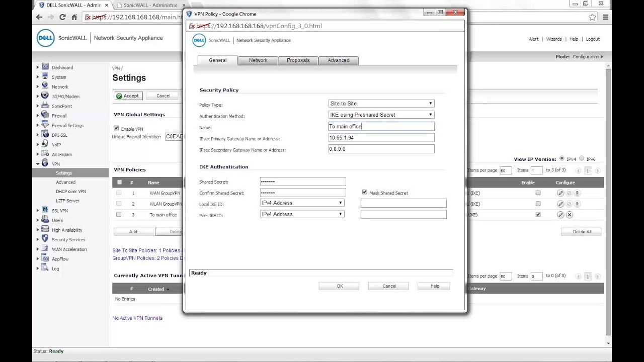Edit the WLAN GroupVPN policy pencil icon

(x=560, y=204)
